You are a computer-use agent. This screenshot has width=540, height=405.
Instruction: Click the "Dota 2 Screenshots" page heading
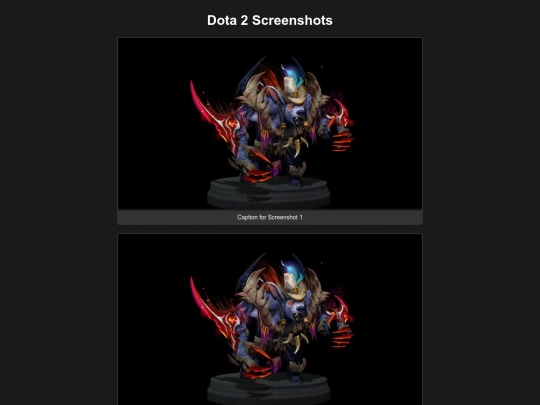click(x=270, y=20)
